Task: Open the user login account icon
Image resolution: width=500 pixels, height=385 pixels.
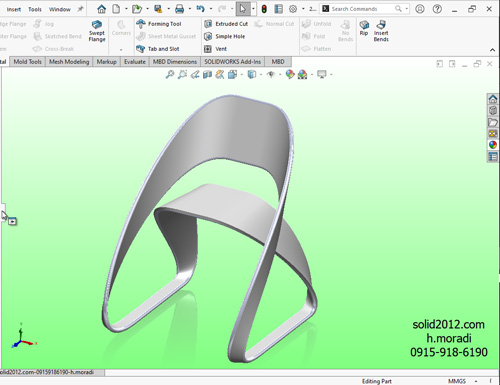Action: click(x=420, y=9)
